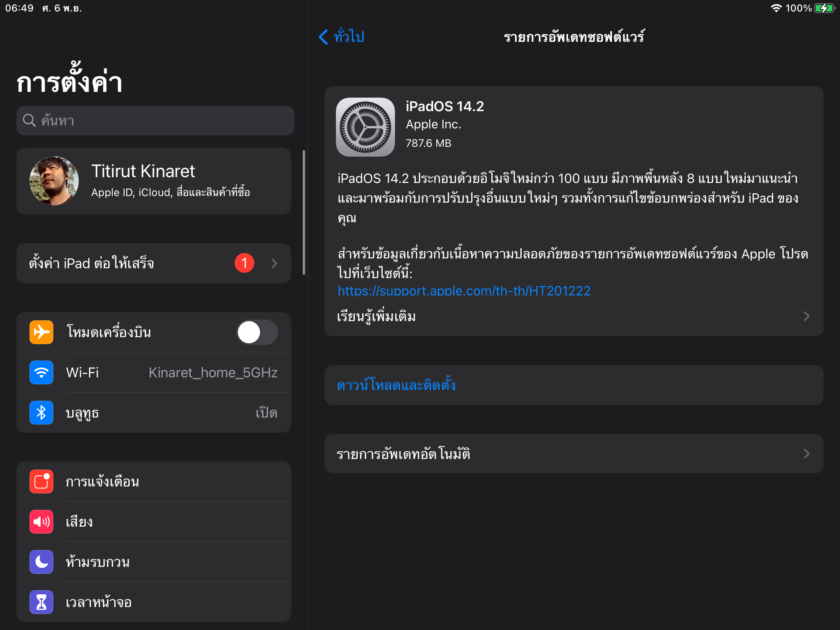
Task: Open Finish Setting Up iPad chevron
Action: tap(274, 263)
